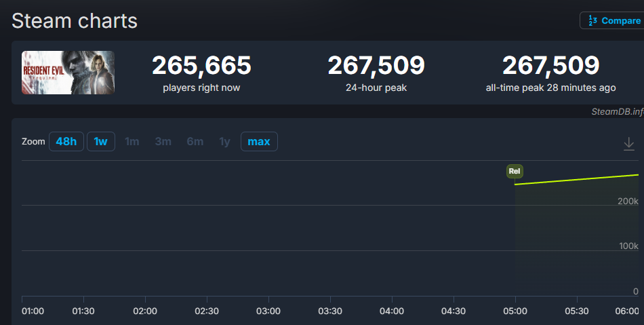Switch chart zoom to 1w

[101, 141]
